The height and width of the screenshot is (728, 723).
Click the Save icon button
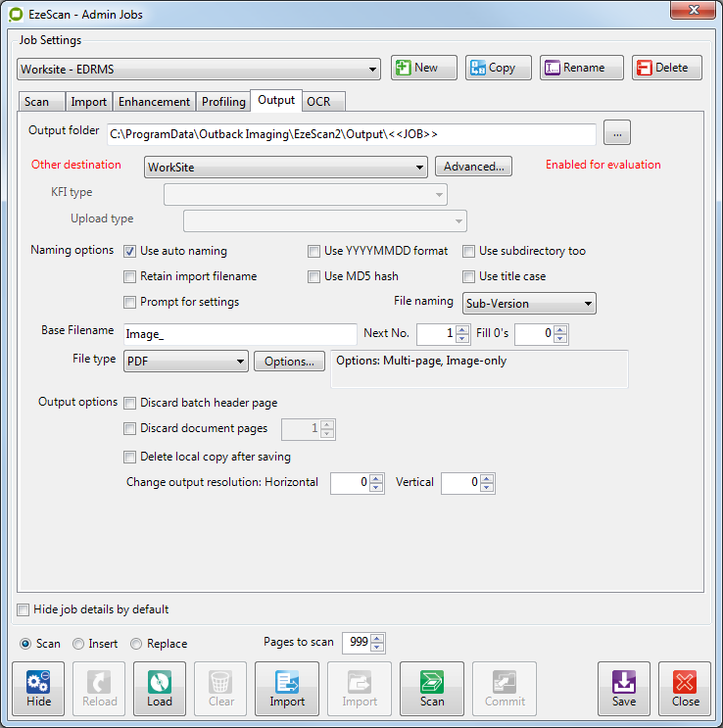[x=624, y=688]
